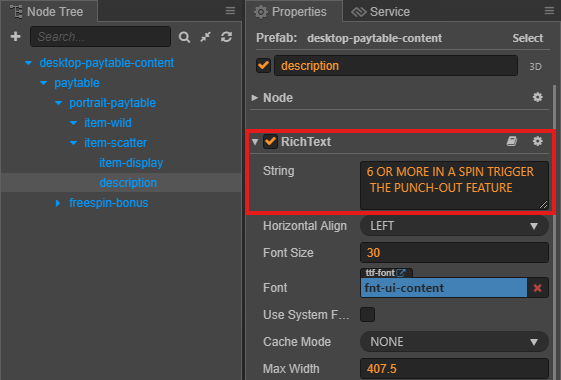Collapse the RichText section triangle
Screen dimensions: 561x380
click(x=255, y=142)
